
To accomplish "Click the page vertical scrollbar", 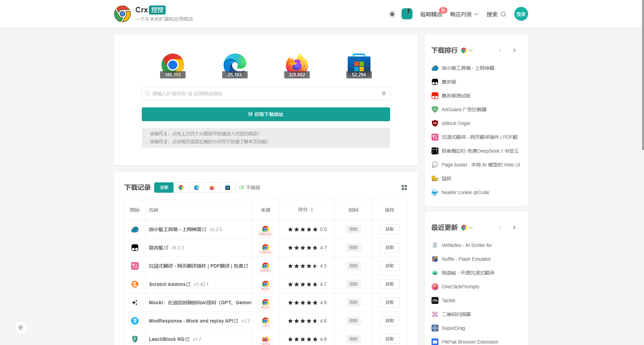I will [x=643, y=75].
